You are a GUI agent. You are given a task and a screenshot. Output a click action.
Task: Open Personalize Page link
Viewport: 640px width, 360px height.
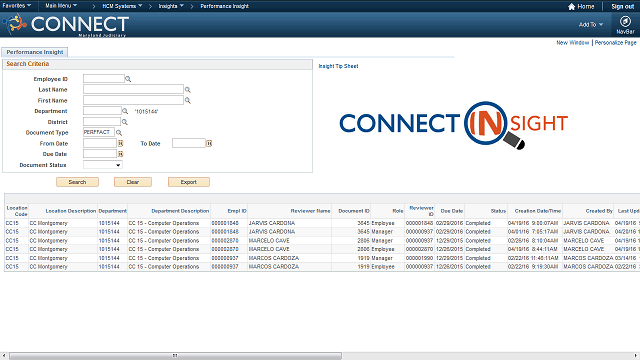click(616, 42)
